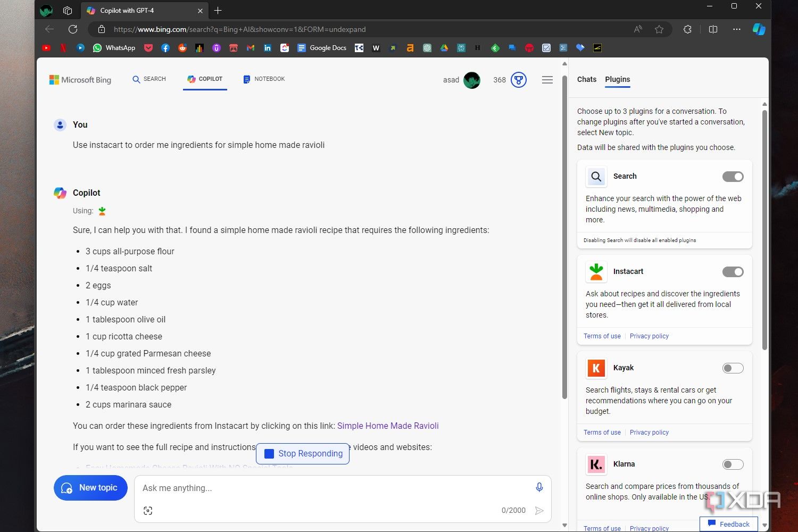
Task: Select the COPILOT tab
Action: [x=205, y=79]
